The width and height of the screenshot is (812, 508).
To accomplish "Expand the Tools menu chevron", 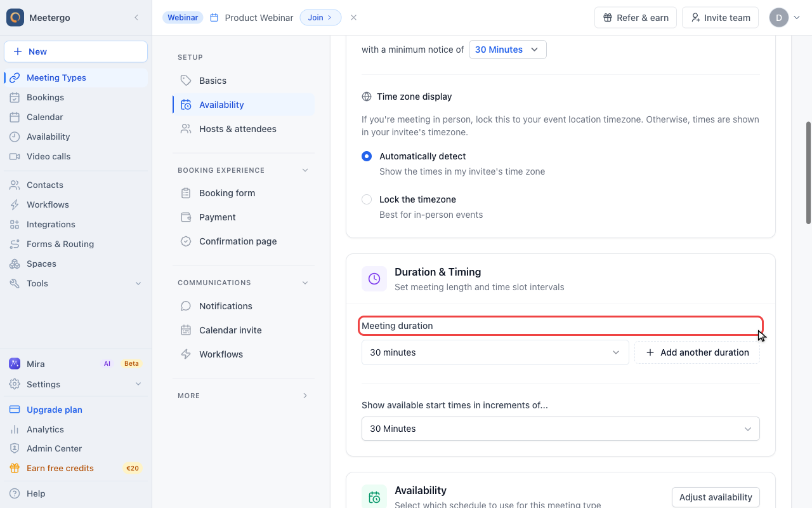I will (x=138, y=283).
